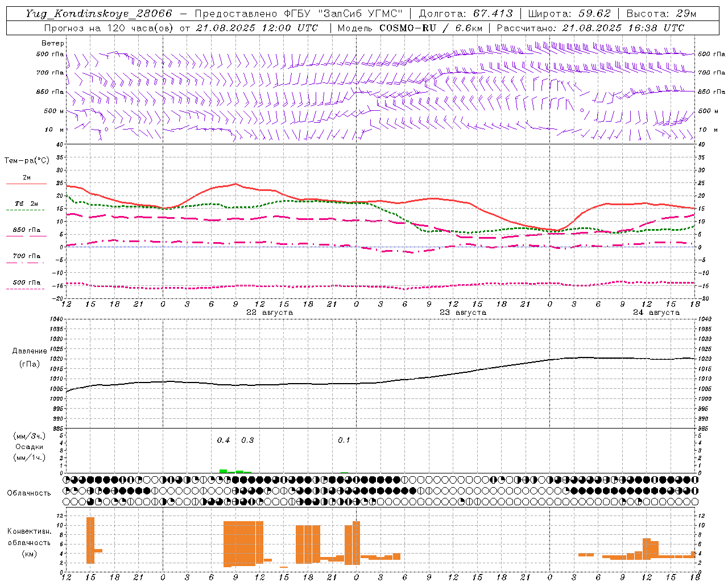The height and width of the screenshot is (582, 728).
Task: Click the Td 2м legend label
Action: tap(27, 203)
